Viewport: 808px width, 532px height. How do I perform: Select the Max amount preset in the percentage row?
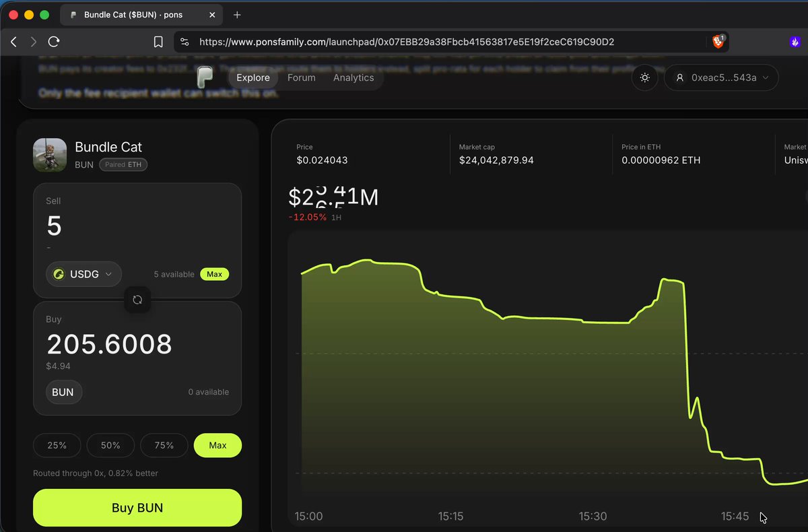click(217, 445)
